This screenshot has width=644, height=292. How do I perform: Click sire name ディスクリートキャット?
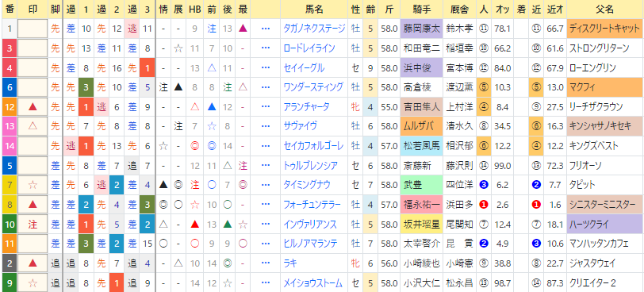(x=604, y=29)
